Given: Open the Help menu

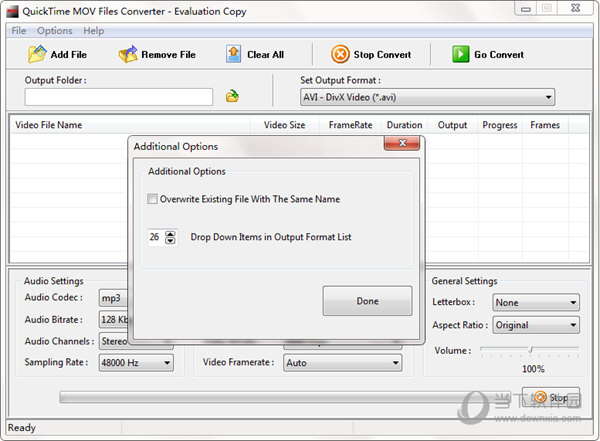Looking at the screenshot, I should coord(93,31).
